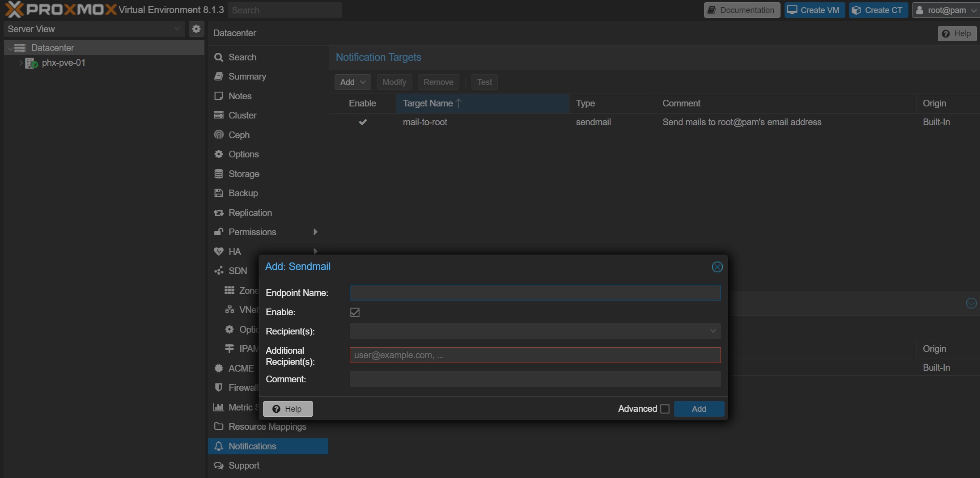The height and width of the screenshot is (478, 980).
Task: Click the Endpoint Name input field
Action: (535, 293)
